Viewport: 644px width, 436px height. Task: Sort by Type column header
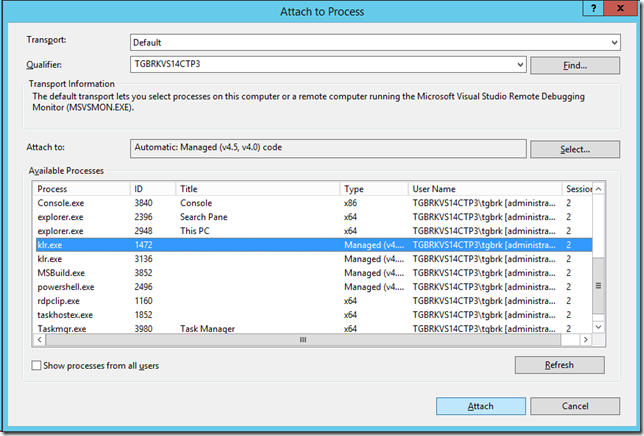tap(374, 189)
